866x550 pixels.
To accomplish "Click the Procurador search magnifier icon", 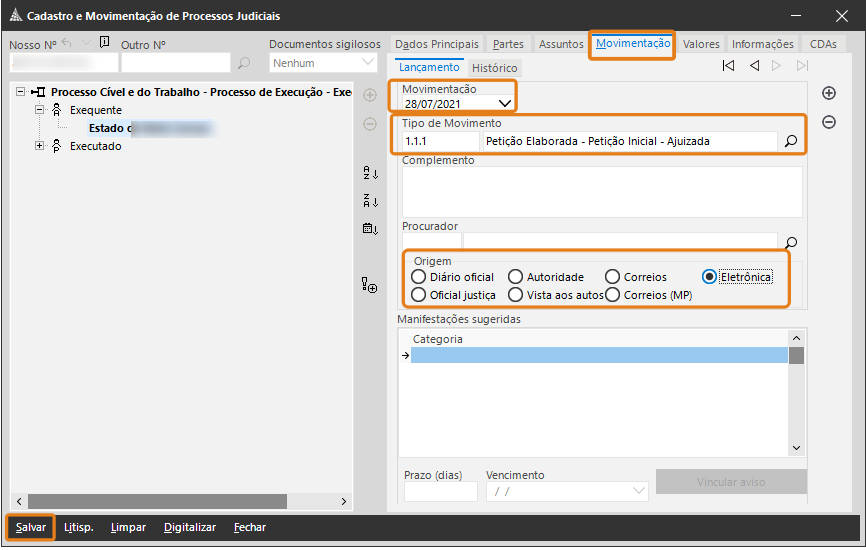I will [x=791, y=242].
